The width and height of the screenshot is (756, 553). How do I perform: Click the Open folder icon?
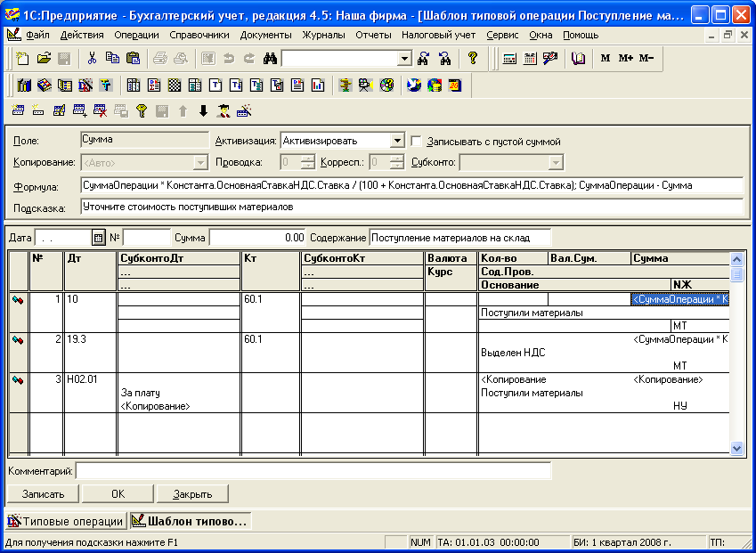[44, 59]
